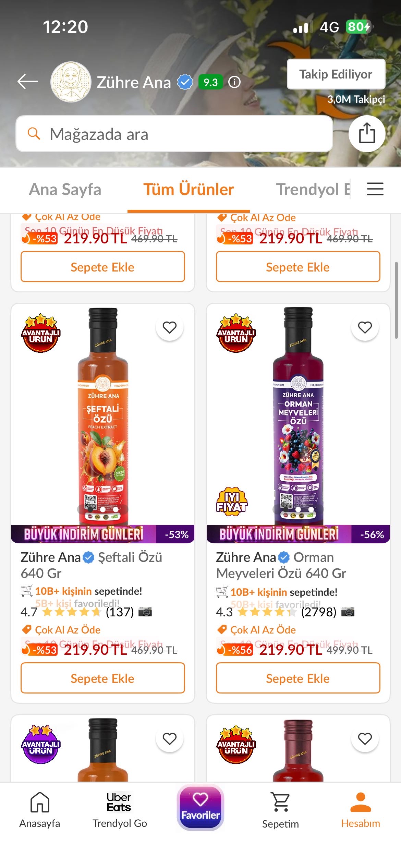Open the 9.3 store rating badge

(x=210, y=82)
